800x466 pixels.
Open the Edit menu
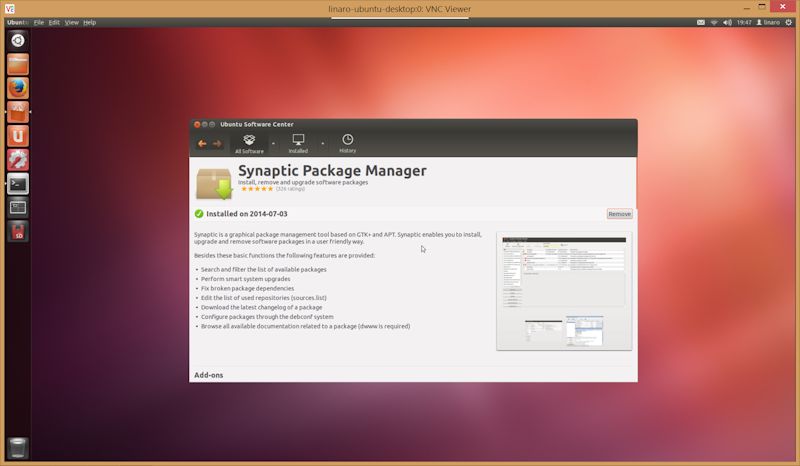(54, 22)
